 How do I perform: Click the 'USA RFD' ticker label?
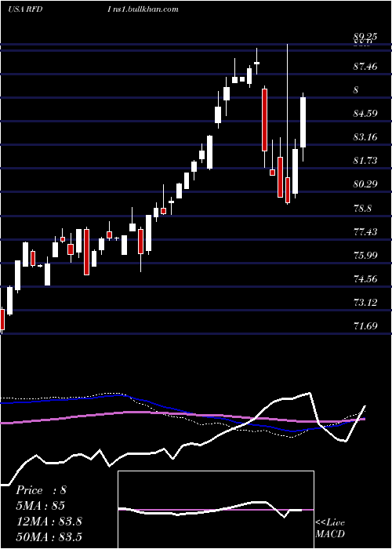[x=25, y=9]
